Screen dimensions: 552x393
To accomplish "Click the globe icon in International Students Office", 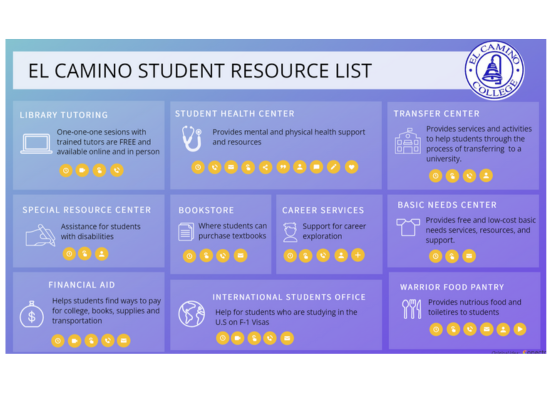I will pyautogui.click(x=191, y=314).
